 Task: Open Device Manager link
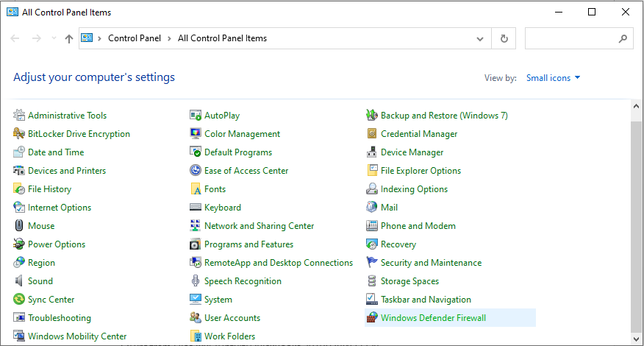(412, 152)
